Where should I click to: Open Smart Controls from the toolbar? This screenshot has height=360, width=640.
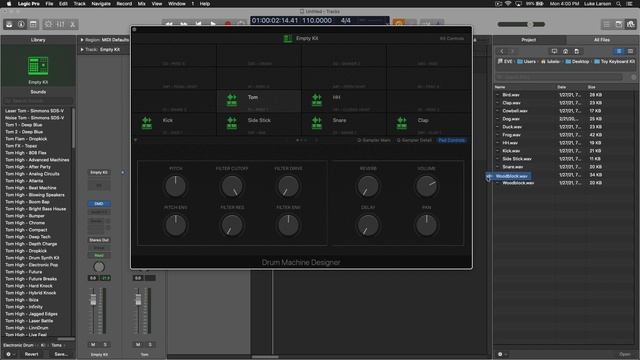48,24
